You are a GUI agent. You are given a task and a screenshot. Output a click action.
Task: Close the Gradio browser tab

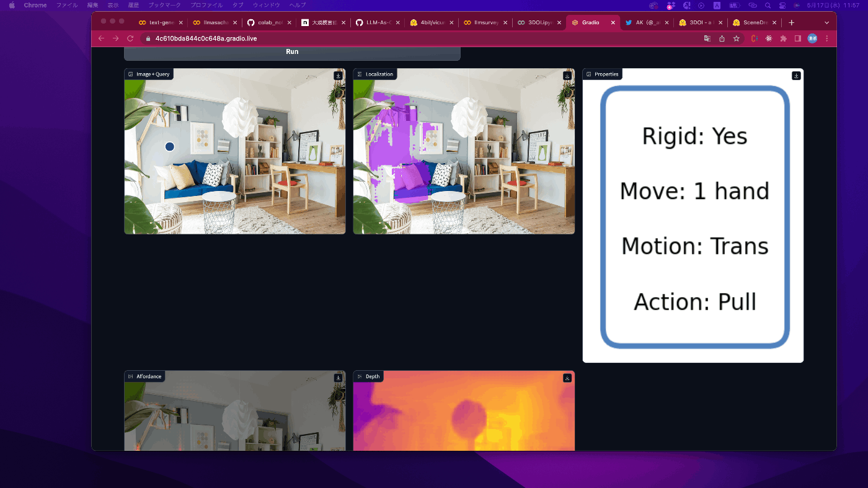613,22
